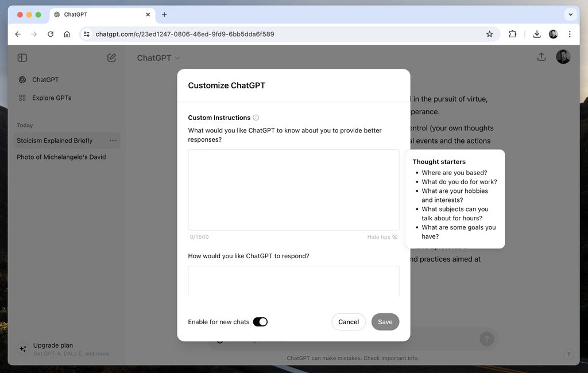Start a new chat with the compose icon

click(111, 57)
